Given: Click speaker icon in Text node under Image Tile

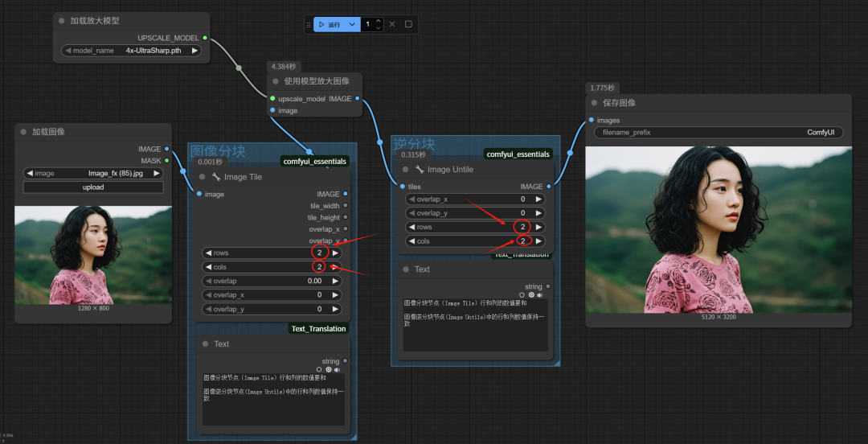Looking at the screenshot, I should point(337,370).
